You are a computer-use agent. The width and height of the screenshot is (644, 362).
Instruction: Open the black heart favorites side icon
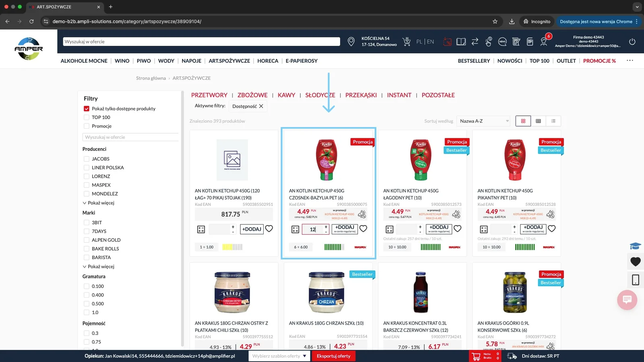click(x=636, y=262)
